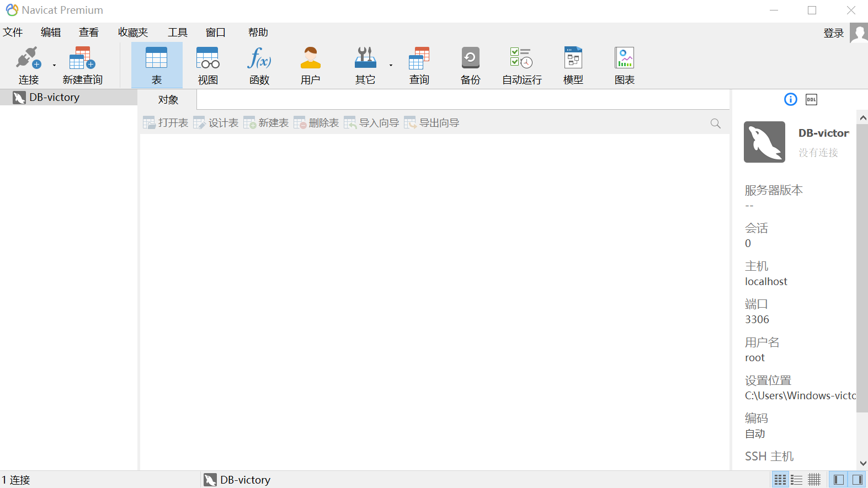Click the 函数 (Function) fx icon
The image size is (868, 488).
click(259, 66)
